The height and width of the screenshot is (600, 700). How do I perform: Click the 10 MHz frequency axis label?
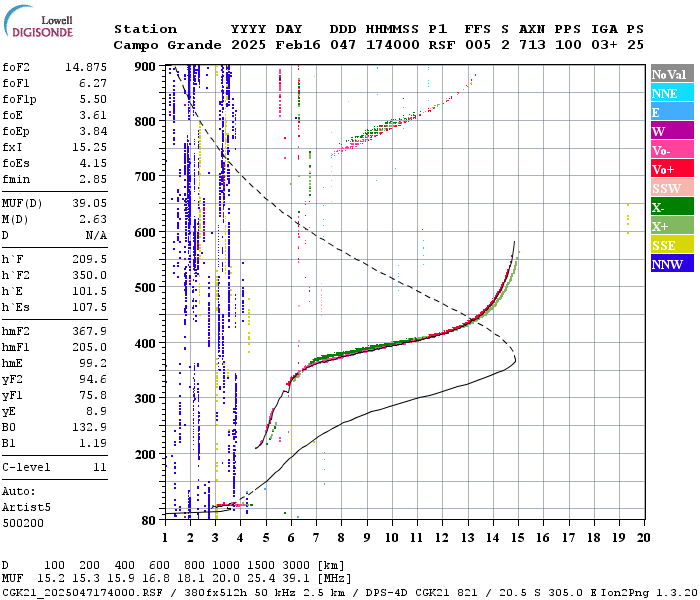click(392, 537)
